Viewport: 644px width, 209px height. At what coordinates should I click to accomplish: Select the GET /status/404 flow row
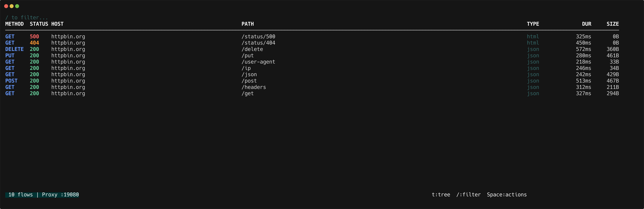[x=150, y=43]
